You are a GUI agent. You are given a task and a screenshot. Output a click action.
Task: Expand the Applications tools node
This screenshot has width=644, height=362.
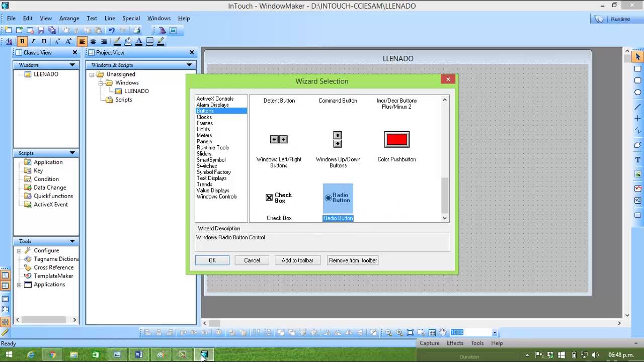pyautogui.click(x=19, y=285)
